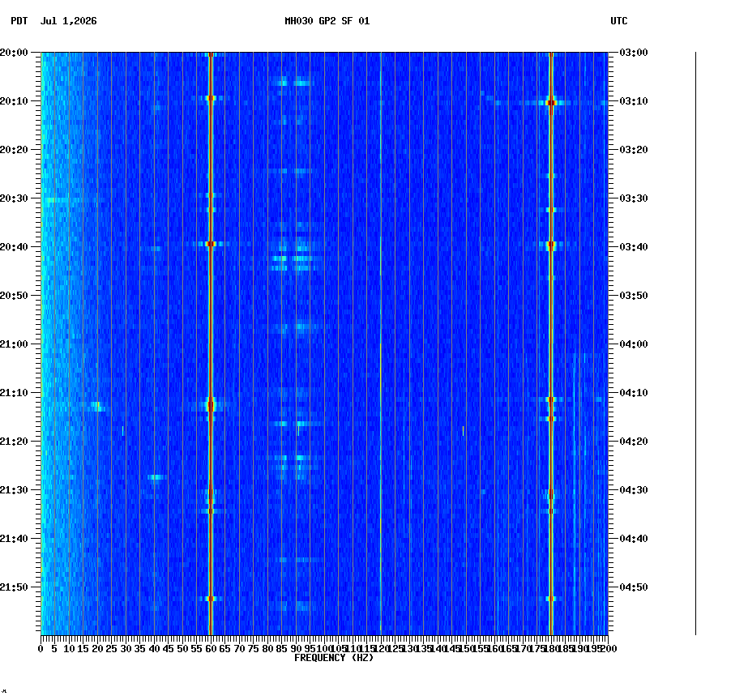The height and width of the screenshot is (700, 731).
Task: Click the 60 Hz hotspot near 21:52
Action: point(211,599)
